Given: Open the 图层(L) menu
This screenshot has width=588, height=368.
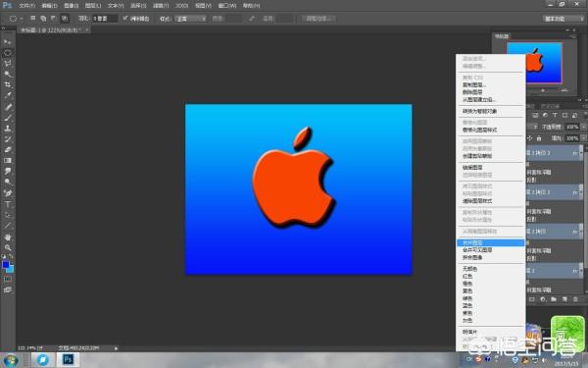Looking at the screenshot, I should tap(93, 6).
